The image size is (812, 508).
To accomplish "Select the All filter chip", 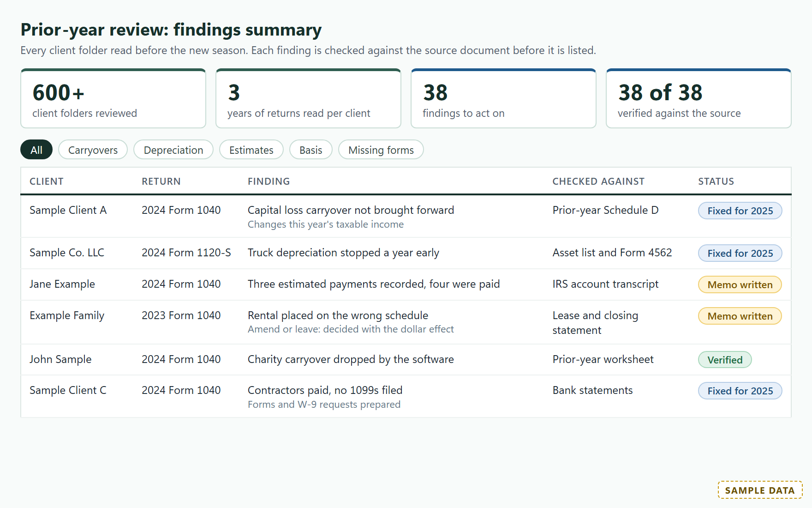I will point(36,150).
